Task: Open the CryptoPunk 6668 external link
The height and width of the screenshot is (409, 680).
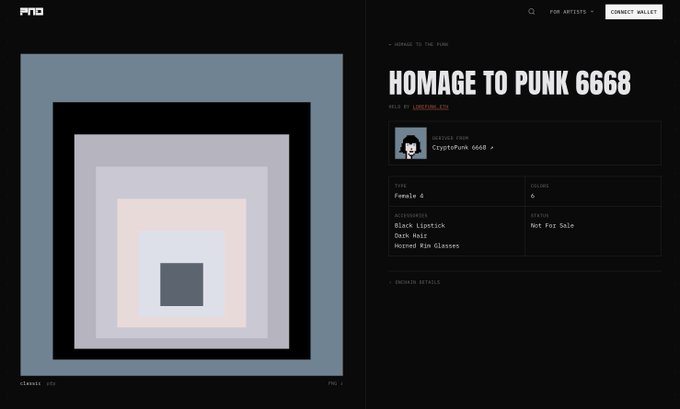Action: pos(462,147)
